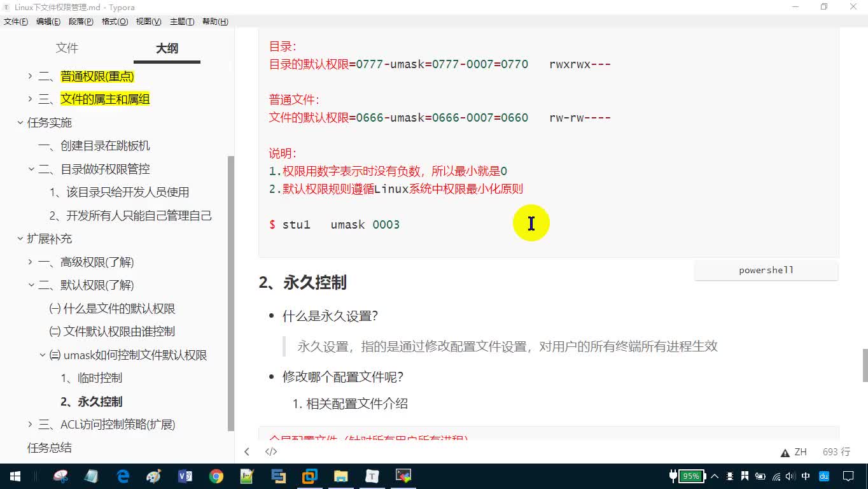Image resolution: width=868 pixels, height=489 pixels.
Task: Click the ZH language status label
Action: coord(801,452)
